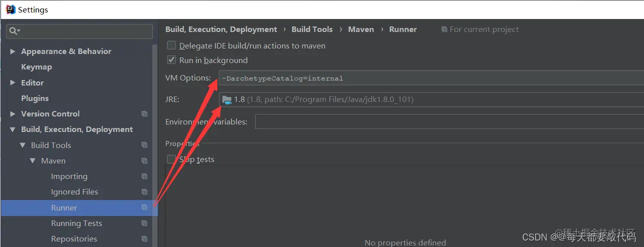Image resolution: width=644 pixels, height=247 pixels.
Task: Click project-level copy icon beside Maven
Action: click(x=145, y=161)
